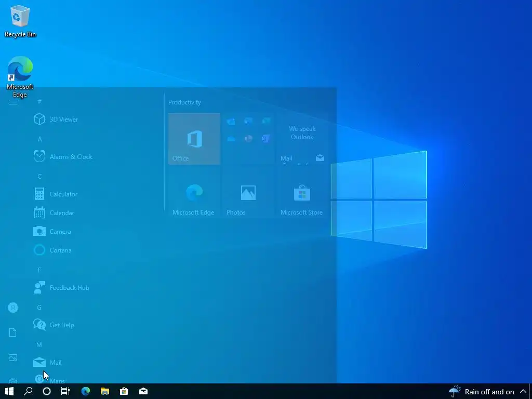Select the A letter group header

(x=39, y=139)
